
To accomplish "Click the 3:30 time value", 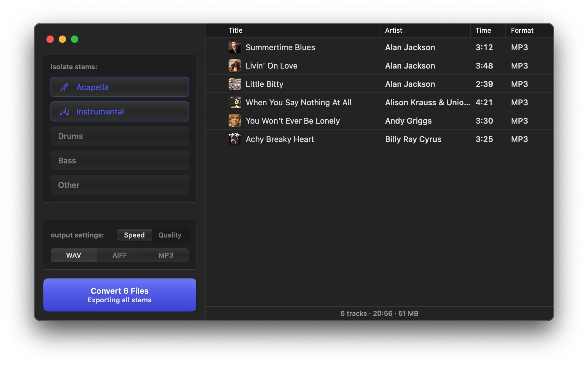I will (x=484, y=121).
